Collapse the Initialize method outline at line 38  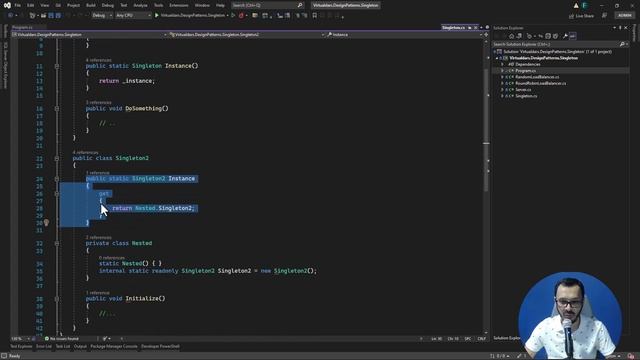57,299
